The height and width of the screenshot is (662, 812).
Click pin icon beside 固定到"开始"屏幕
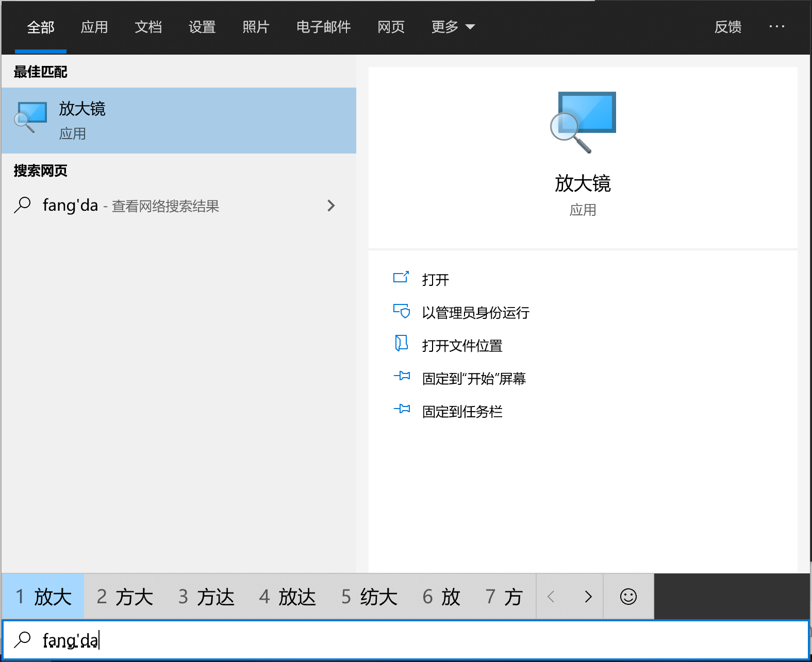click(x=401, y=377)
